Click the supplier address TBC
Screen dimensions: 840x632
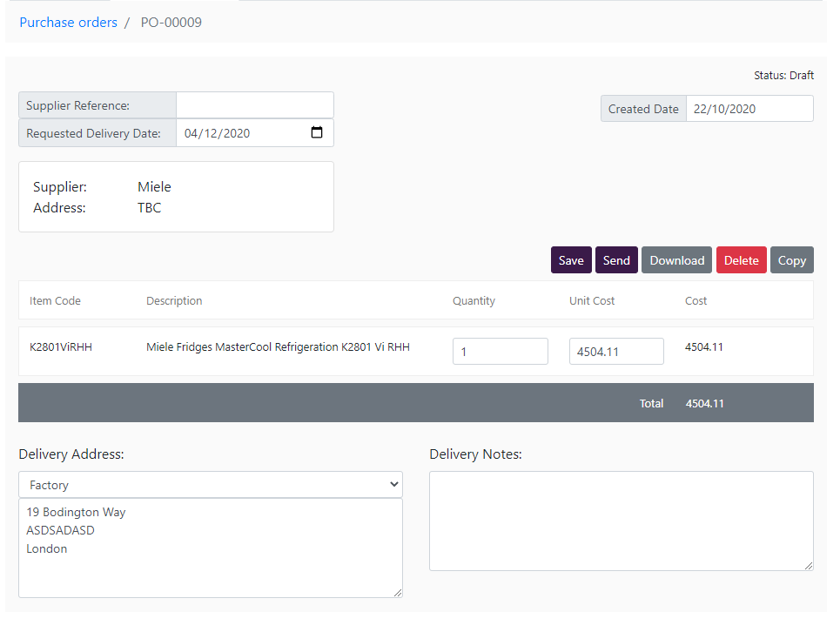[149, 208]
